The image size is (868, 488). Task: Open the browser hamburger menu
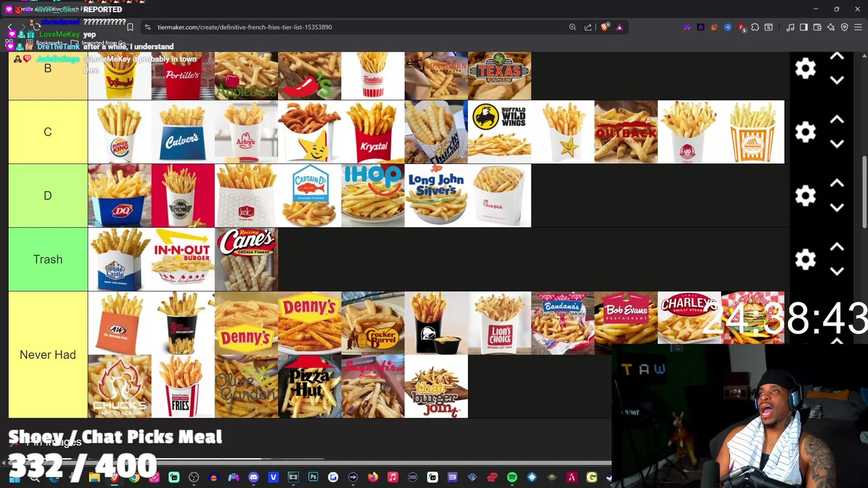point(858,27)
